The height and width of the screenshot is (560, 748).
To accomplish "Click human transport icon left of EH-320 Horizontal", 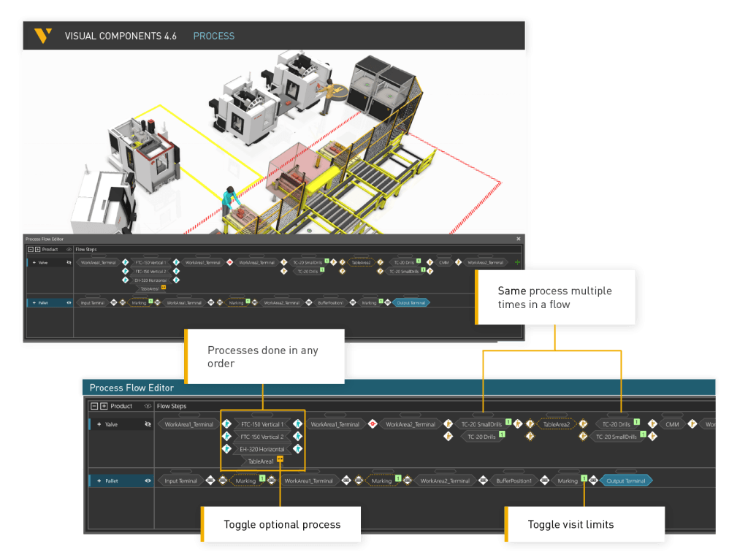I will pos(227,449).
